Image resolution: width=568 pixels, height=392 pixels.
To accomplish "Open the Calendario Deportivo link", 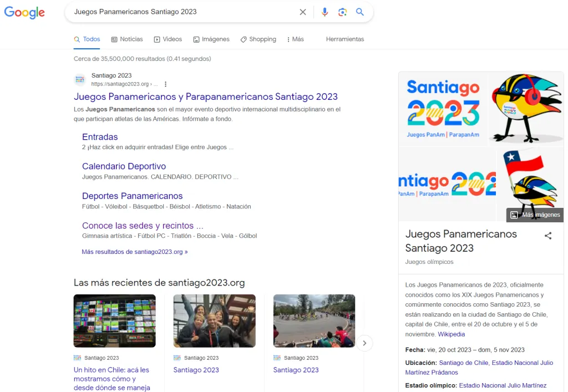I will [x=124, y=166].
